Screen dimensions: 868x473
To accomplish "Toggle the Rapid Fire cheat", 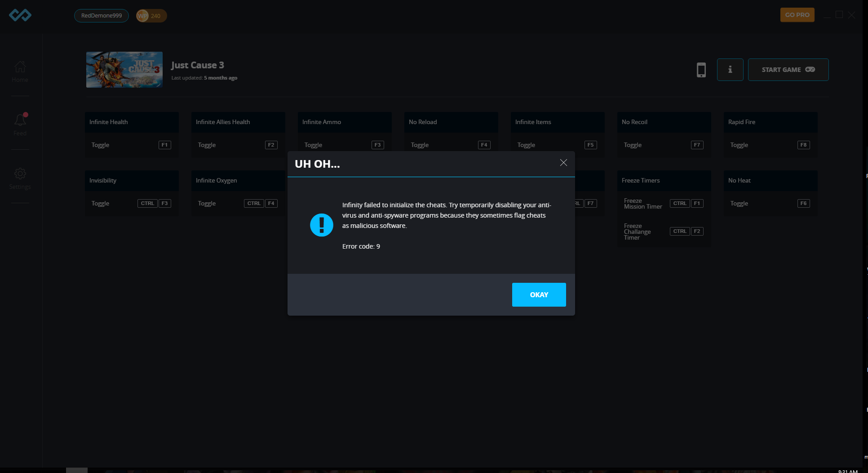I will click(x=739, y=145).
